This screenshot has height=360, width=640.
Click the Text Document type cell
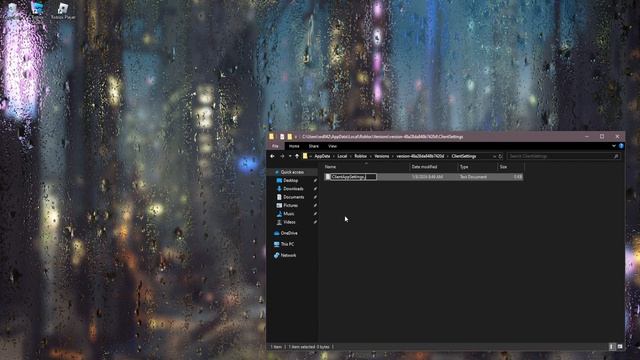(x=473, y=177)
